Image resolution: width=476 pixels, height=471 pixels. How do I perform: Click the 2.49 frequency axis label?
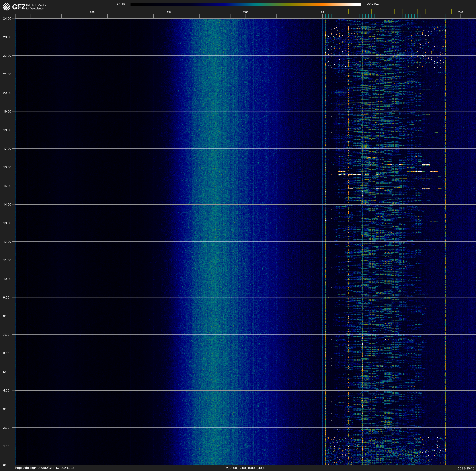[x=460, y=12]
